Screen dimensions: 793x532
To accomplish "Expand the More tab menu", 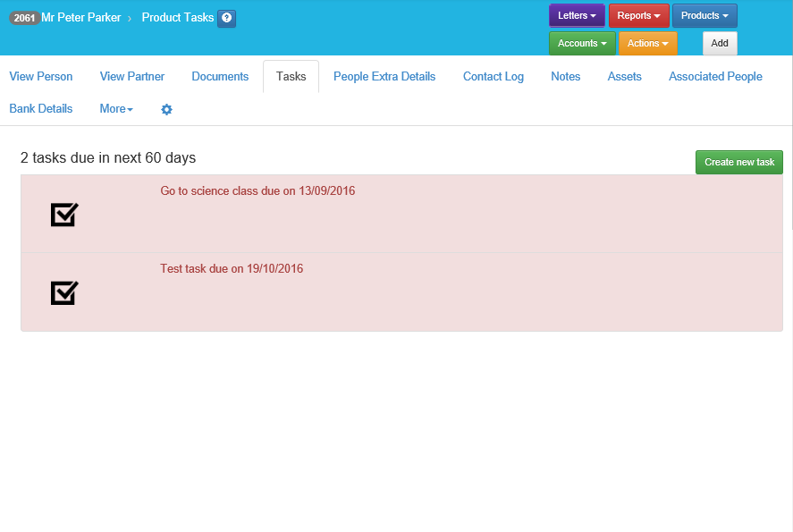I will pos(116,109).
